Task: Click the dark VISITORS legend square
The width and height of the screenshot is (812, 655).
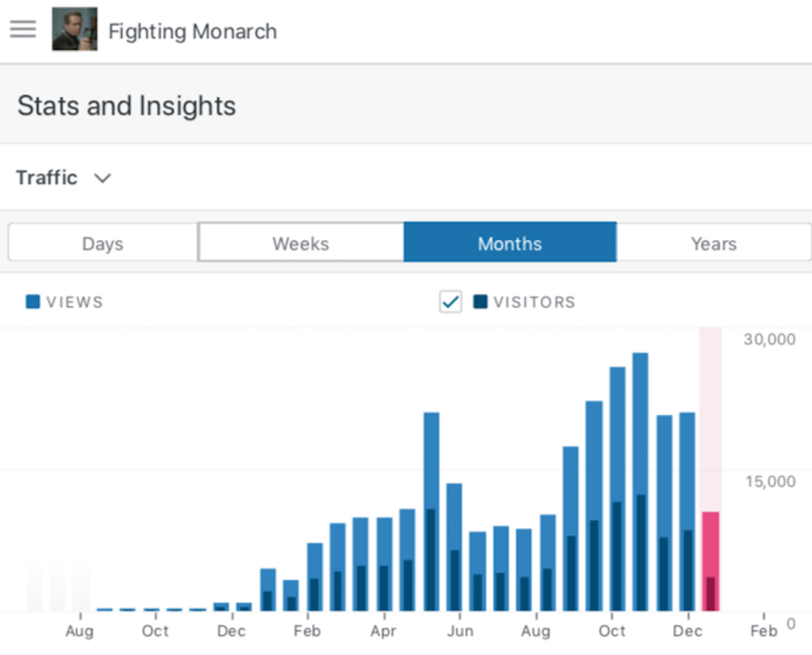Action: [x=479, y=301]
